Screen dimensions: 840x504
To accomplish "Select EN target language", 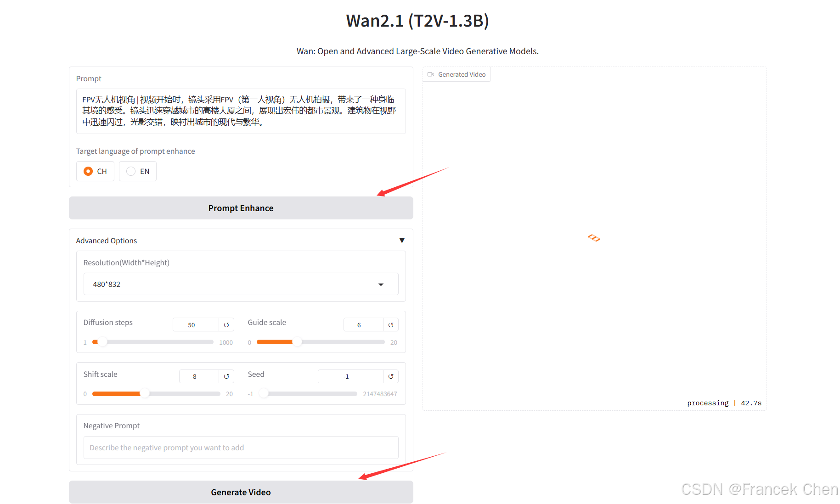I will click(138, 171).
